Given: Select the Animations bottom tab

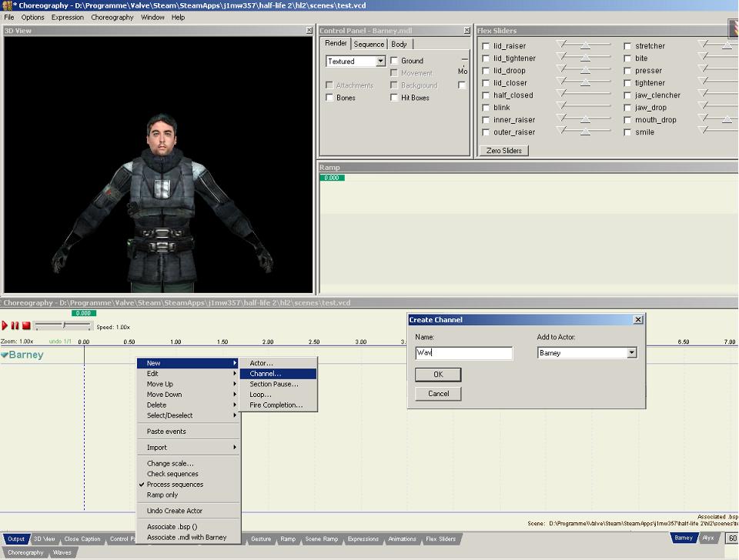Looking at the screenshot, I should tap(402, 538).
